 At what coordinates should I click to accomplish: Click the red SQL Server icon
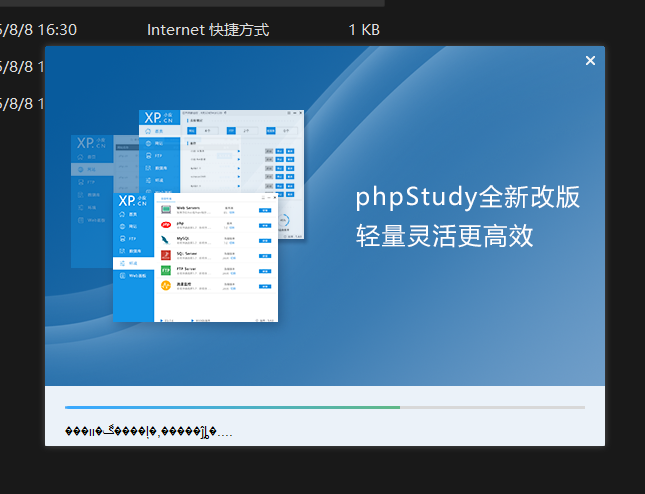tap(166, 255)
